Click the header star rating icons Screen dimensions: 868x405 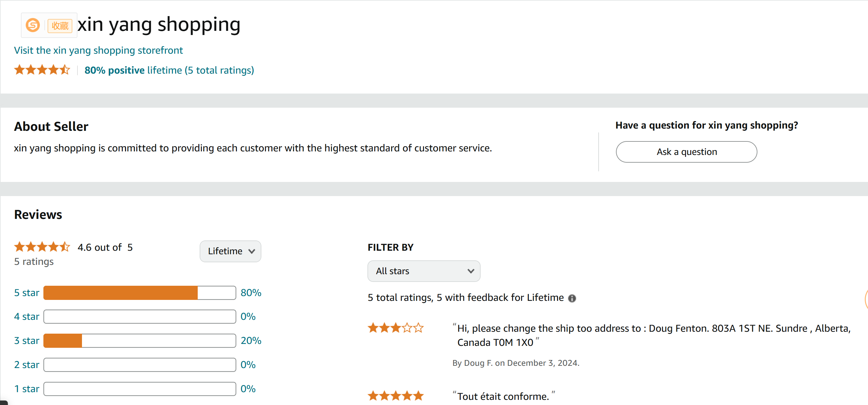click(x=42, y=70)
